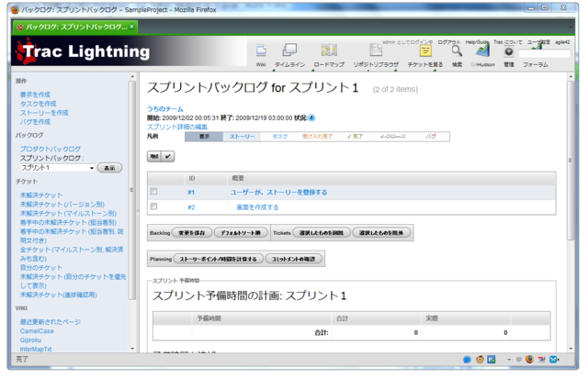Open the CamelCase wiki link
The image size is (588, 379).
[37, 331]
